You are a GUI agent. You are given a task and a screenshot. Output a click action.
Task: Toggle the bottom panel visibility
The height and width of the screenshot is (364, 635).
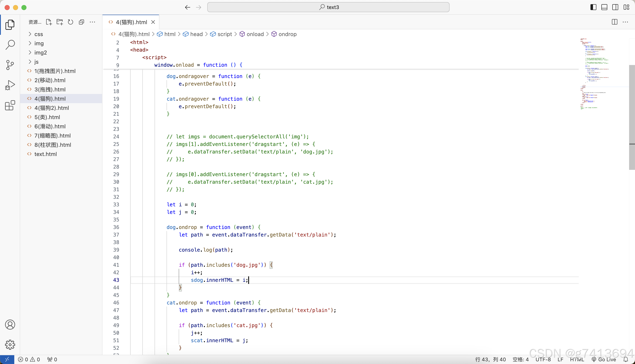[604, 7]
